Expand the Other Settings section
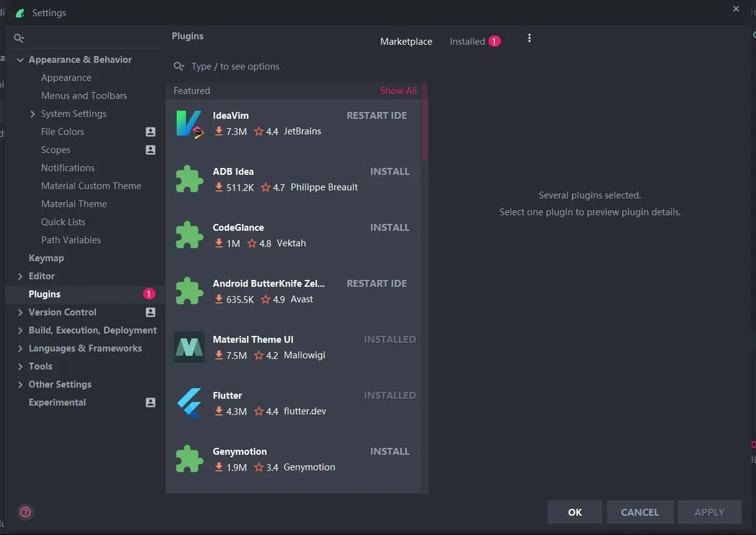Viewport: 756px width, 535px height. (x=21, y=384)
